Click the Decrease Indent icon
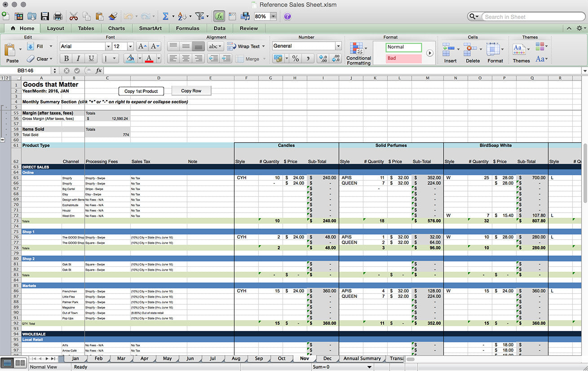Viewport: 588px width, 371px height. (x=213, y=58)
